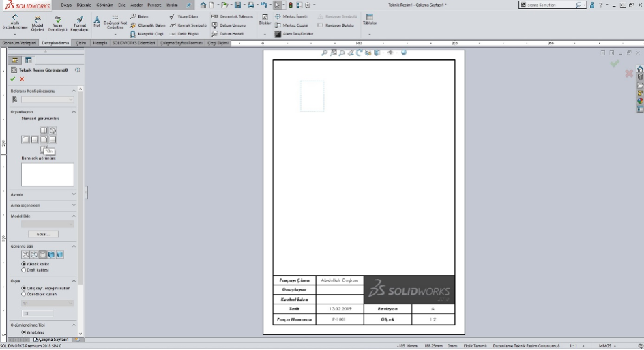This screenshot has height=350, width=644.
Task: Switch to the Görünüm Yerleşimi tab
Action: tap(19, 42)
